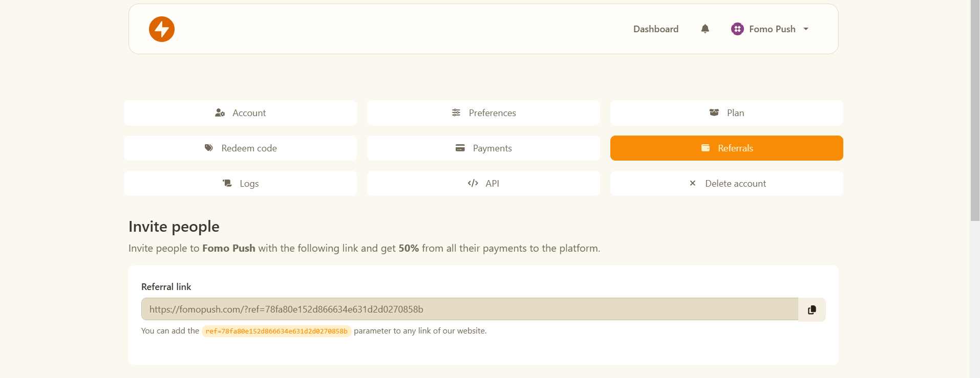Image resolution: width=980 pixels, height=378 pixels.
Task: Go to the Dashboard link
Action: click(656, 29)
